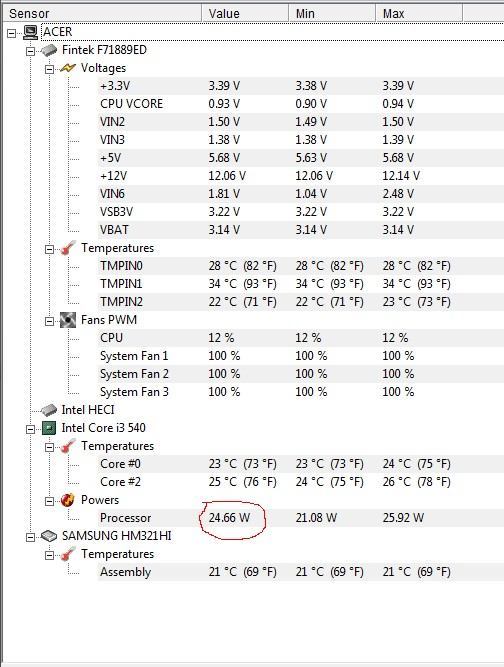The height and width of the screenshot is (667, 504).
Task: Select the System Fan 2 row
Action: 301,374
